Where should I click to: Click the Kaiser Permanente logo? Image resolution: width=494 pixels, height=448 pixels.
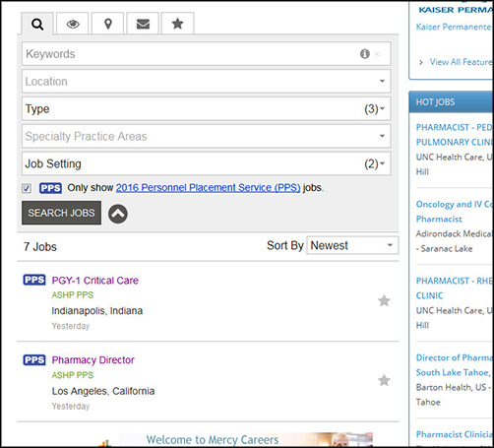click(456, 9)
